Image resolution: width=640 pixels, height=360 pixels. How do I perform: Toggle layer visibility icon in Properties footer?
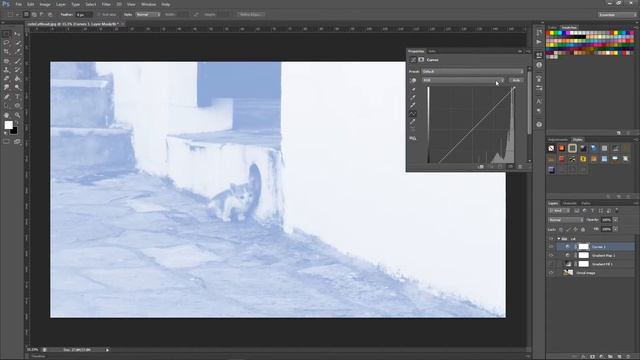click(510, 167)
